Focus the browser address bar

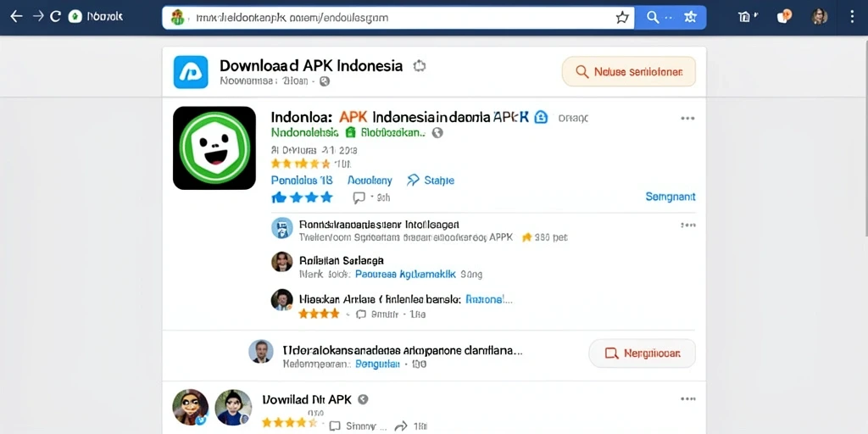tap(398, 17)
